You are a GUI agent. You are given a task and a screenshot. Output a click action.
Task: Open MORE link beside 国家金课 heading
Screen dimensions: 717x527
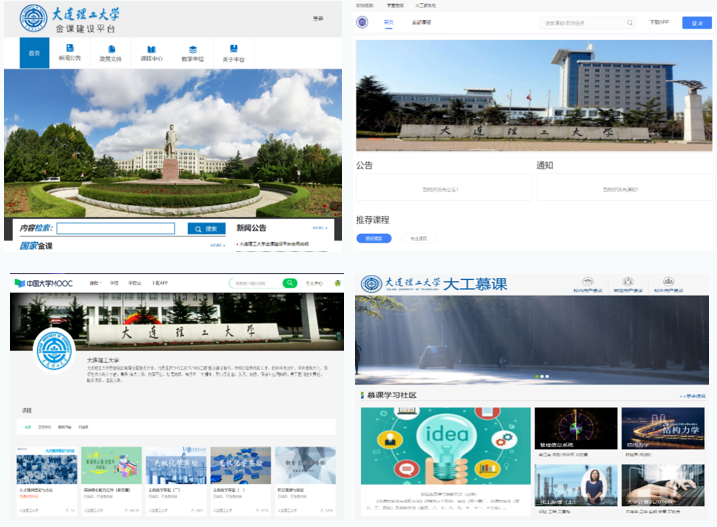tap(218, 246)
